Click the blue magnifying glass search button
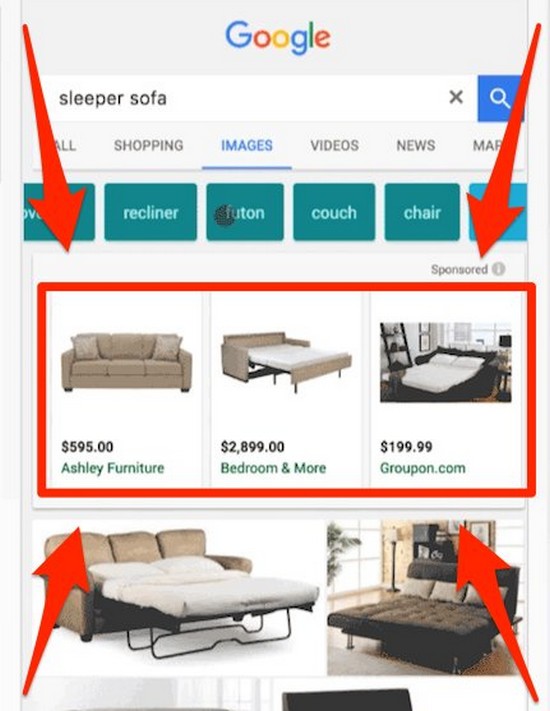The image size is (550, 711). click(x=500, y=98)
